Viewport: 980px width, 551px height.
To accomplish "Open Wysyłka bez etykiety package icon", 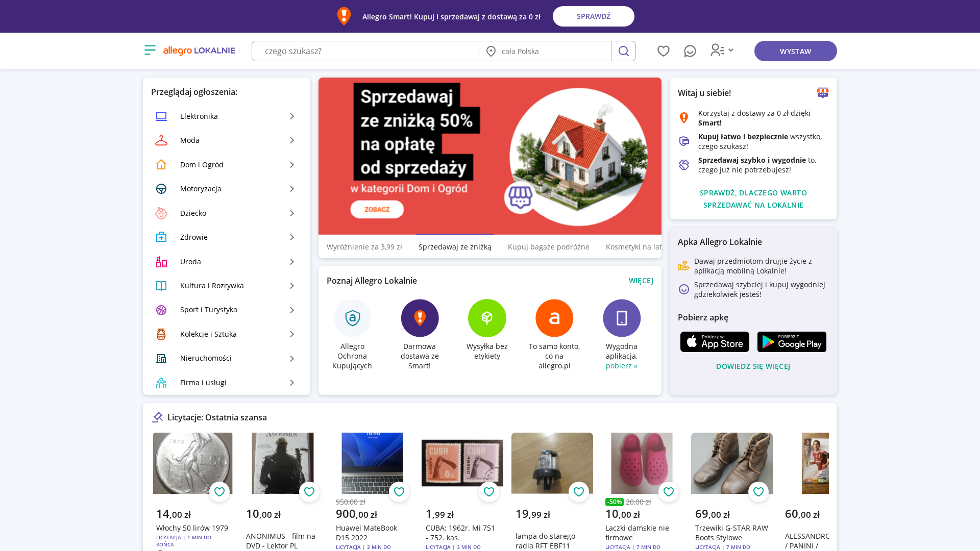I will [x=487, y=318].
